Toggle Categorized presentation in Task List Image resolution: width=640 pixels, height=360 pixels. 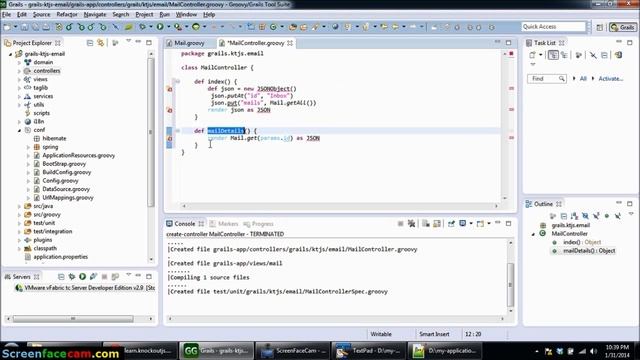click(x=553, y=55)
